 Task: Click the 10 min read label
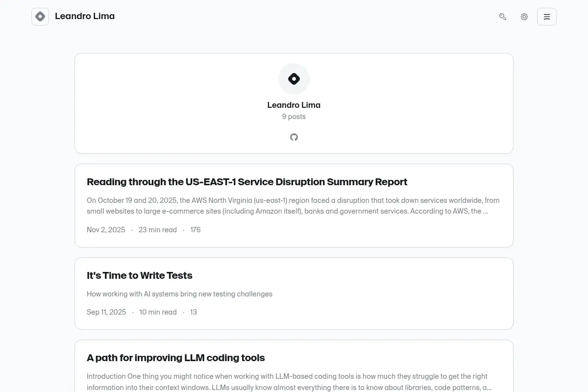[158, 312]
